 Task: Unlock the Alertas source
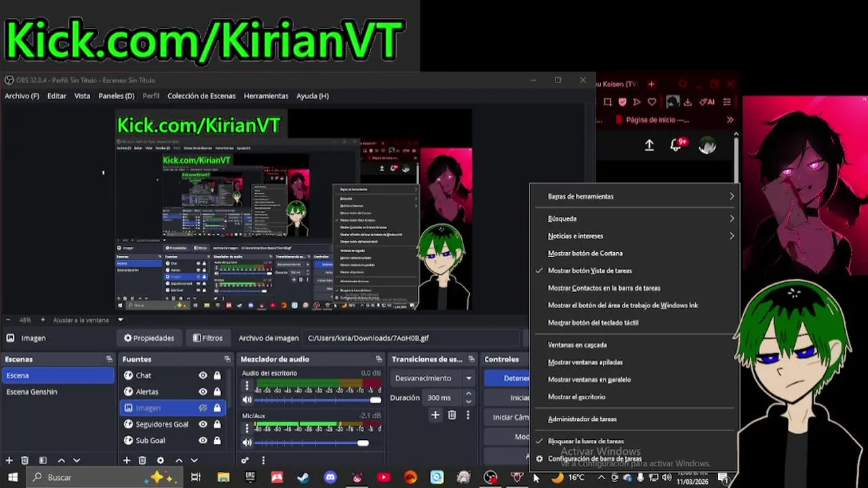(x=217, y=392)
